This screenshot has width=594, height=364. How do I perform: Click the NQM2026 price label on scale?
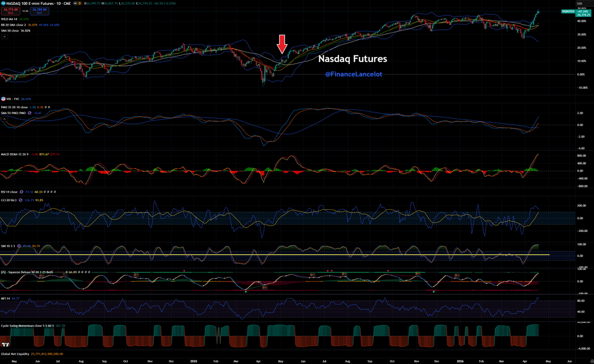(568, 10)
